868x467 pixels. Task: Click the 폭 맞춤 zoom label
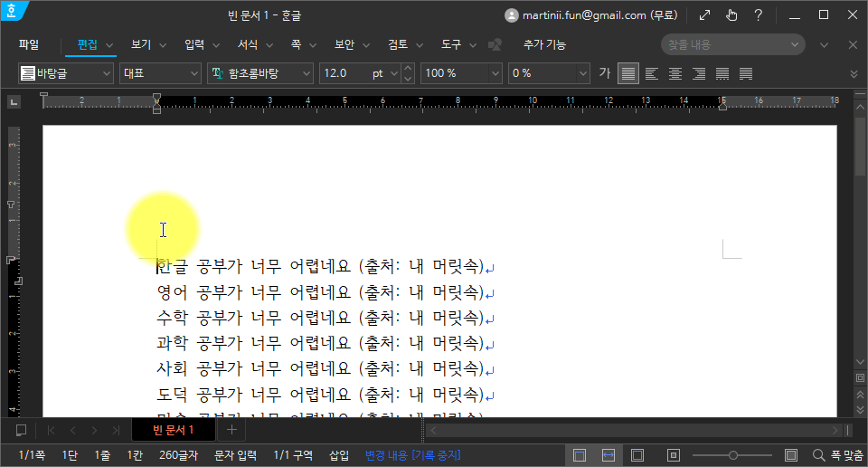point(847,455)
